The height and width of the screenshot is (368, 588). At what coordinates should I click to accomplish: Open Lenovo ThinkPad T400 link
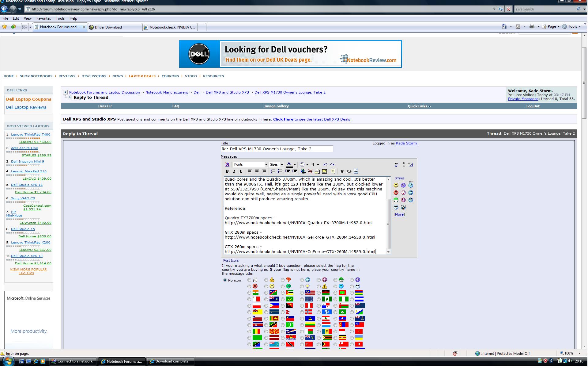click(31, 134)
